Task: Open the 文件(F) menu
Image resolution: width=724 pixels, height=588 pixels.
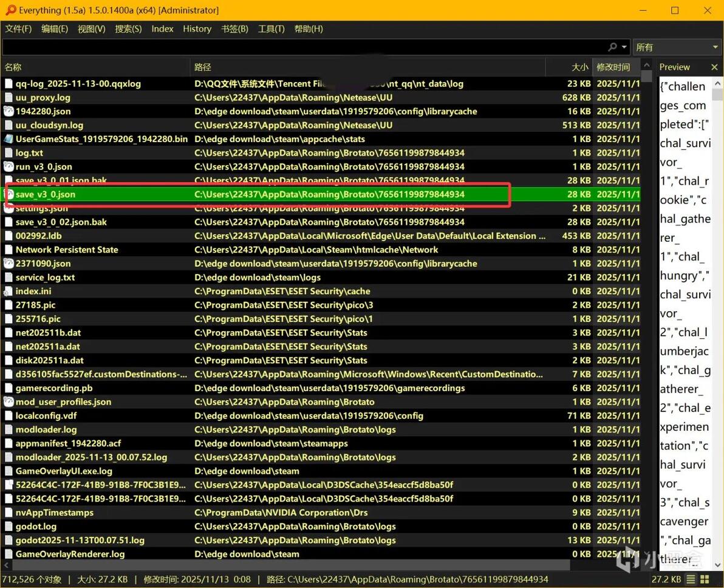Action: click(18, 29)
